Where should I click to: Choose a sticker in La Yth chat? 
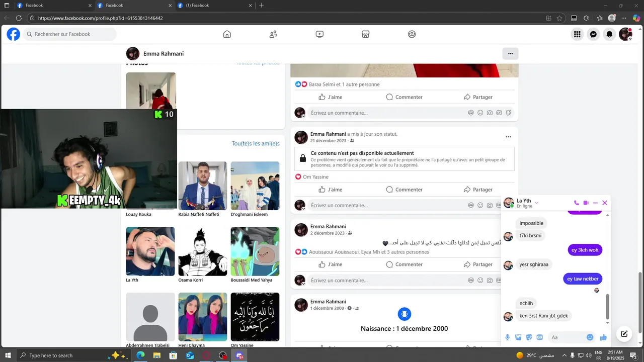529,337
